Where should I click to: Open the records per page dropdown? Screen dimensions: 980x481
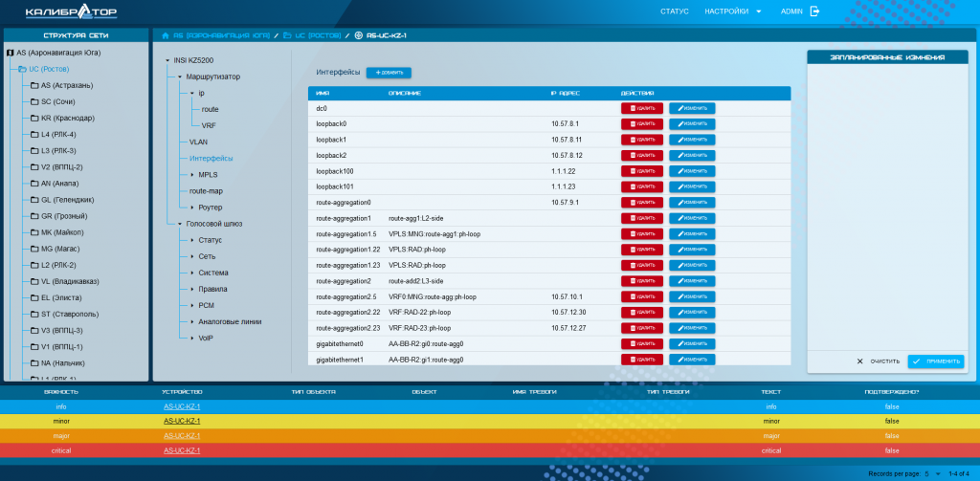pyautogui.click(x=932, y=473)
